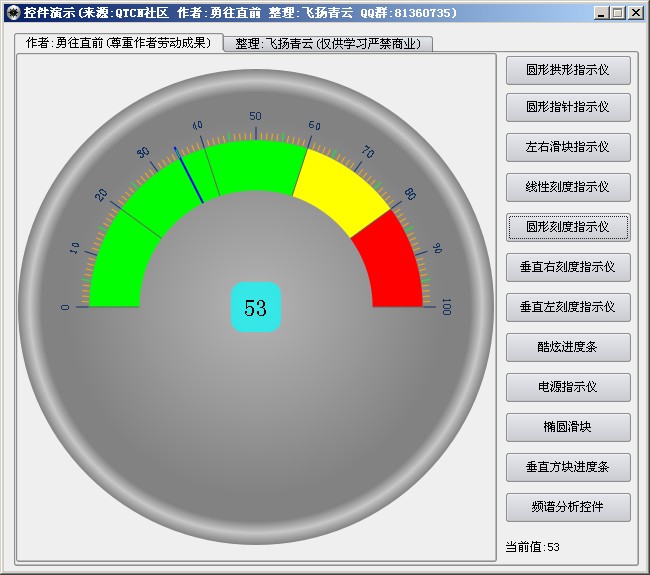This screenshot has height=575, width=650.
Task: Open the 垂直左刻度指示仪 demo
Action: click(568, 307)
